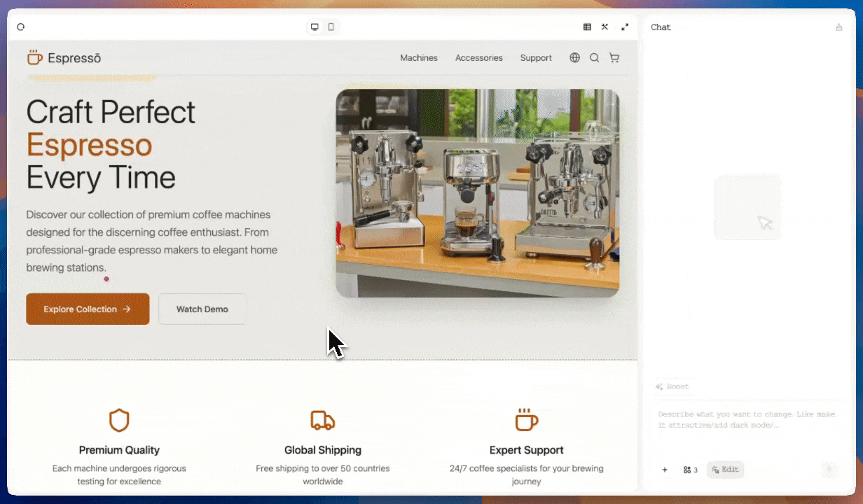
Task: Click the Explore Collection button
Action: (88, 309)
